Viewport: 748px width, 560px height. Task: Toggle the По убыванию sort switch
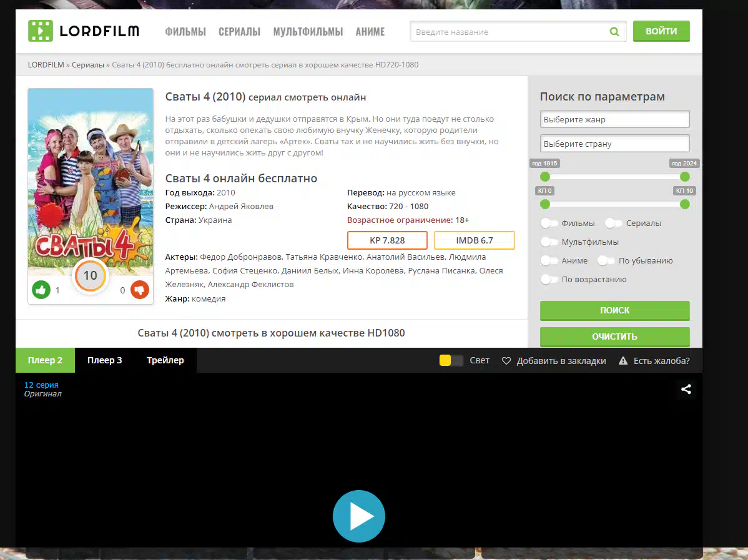606,260
